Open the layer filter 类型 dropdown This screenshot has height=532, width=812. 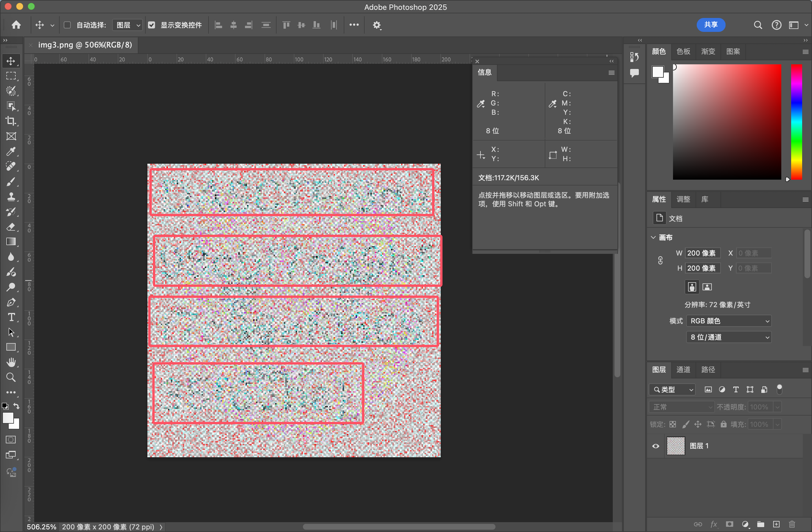pos(672,389)
